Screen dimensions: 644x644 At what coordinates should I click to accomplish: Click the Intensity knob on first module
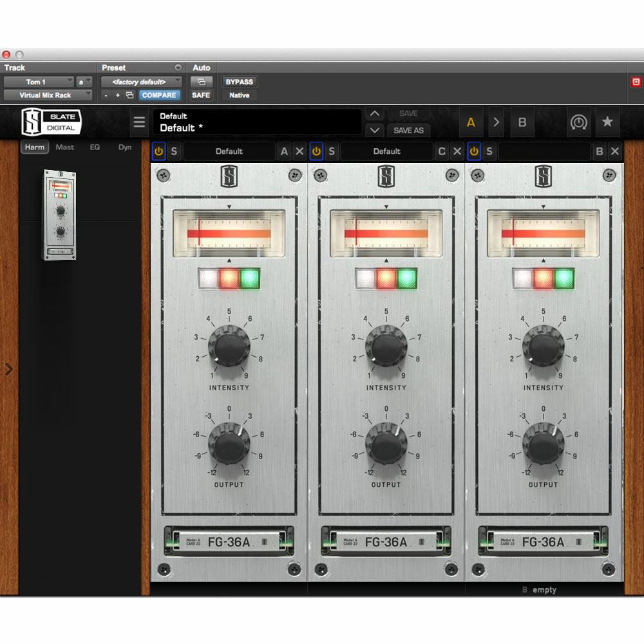pyautogui.click(x=229, y=346)
